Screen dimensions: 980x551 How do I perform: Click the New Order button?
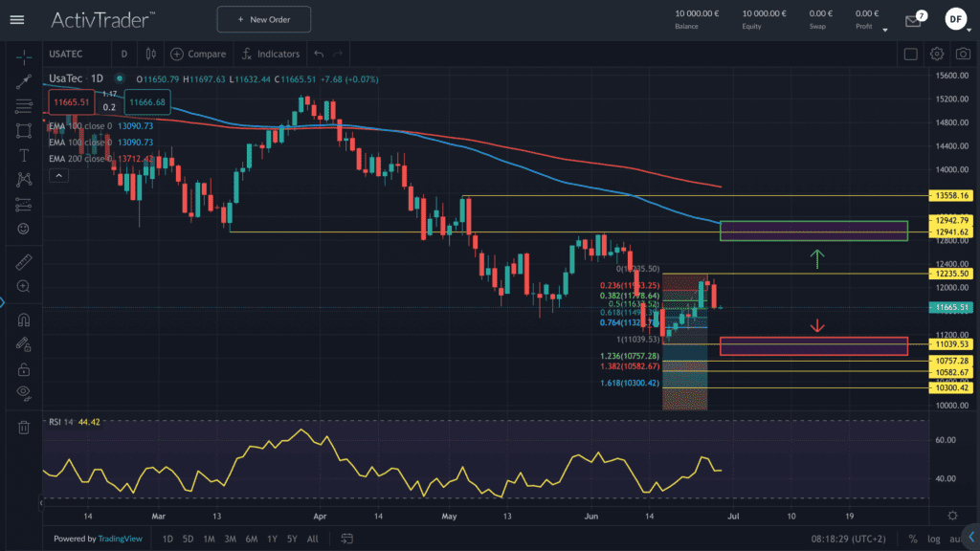pos(263,18)
